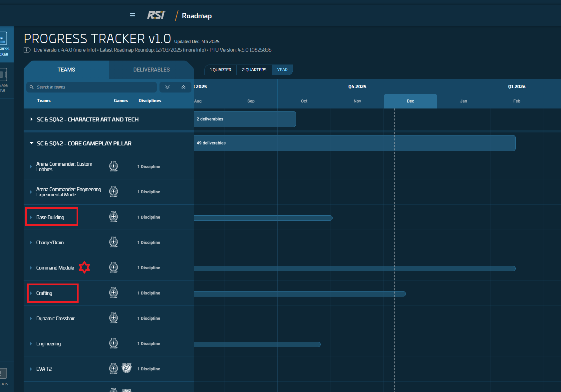This screenshot has width=561, height=392.
Task: Expand the Dynamic Crosshair row
Action: pyautogui.click(x=31, y=318)
